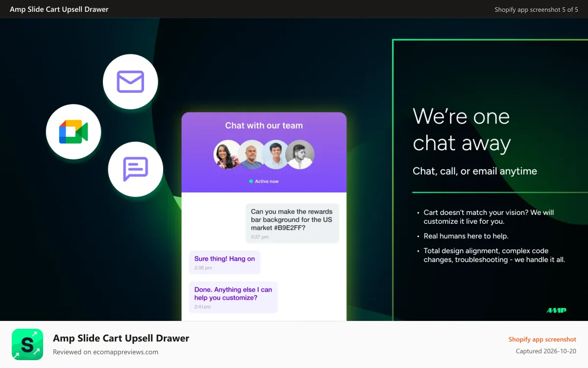Click the 'We're one chat away' headline
Image resolution: width=588 pixels, height=368 pixels.
tap(462, 130)
